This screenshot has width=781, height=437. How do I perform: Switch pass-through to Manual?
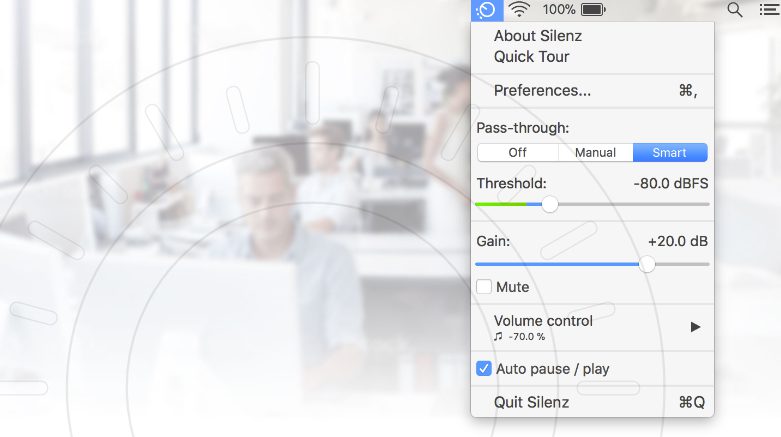595,153
